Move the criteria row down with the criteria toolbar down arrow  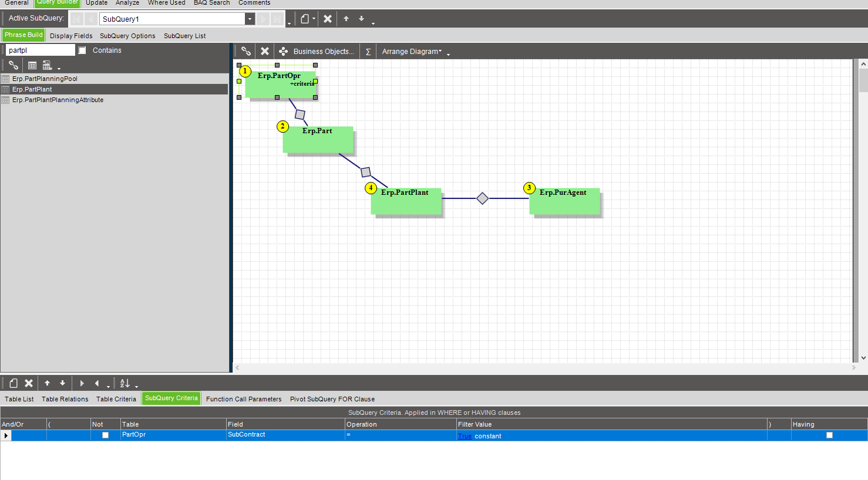click(x=63, y=383)
